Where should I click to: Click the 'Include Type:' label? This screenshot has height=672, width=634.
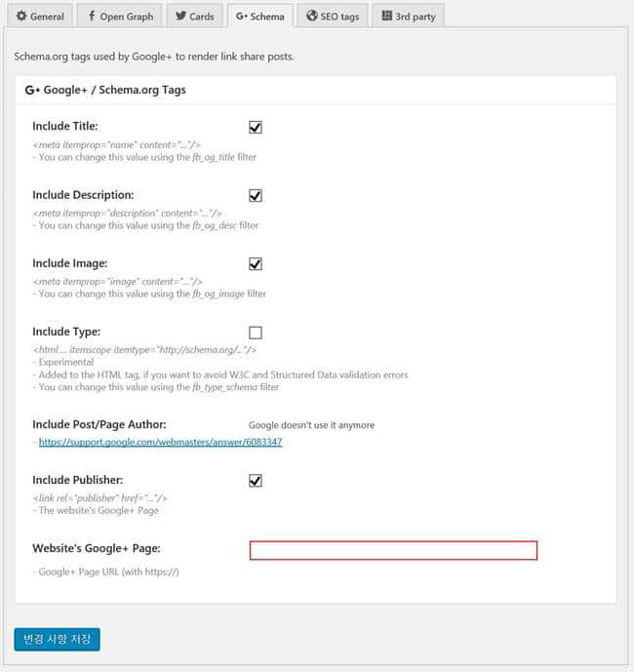66,332
